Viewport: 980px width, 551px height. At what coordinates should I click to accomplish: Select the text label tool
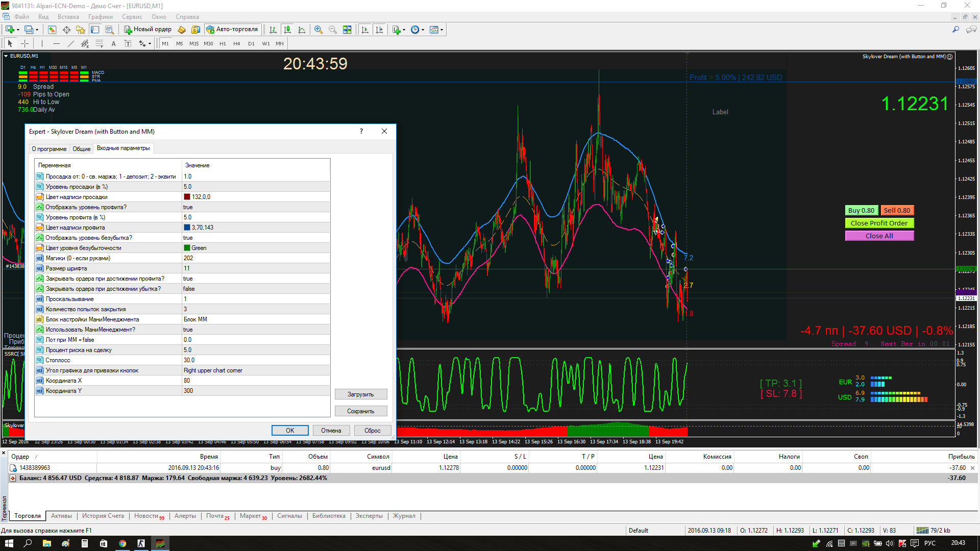pyautogui.click(x=128, y=43)
